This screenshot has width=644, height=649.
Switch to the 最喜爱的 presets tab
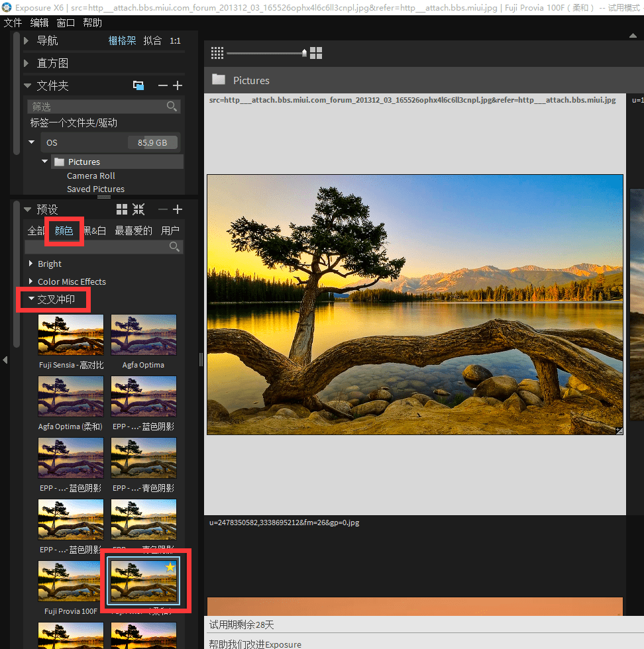133,230
